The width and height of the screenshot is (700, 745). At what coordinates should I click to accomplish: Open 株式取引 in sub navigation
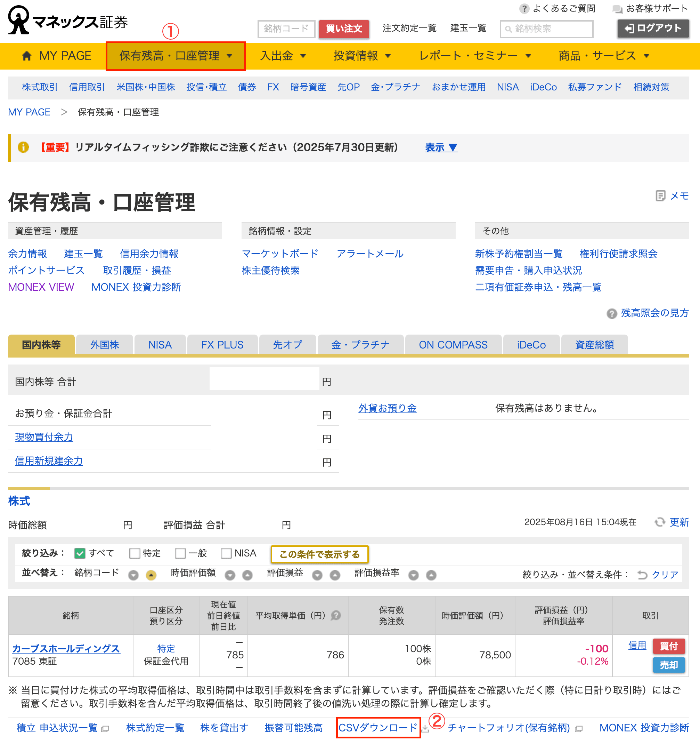40,87
